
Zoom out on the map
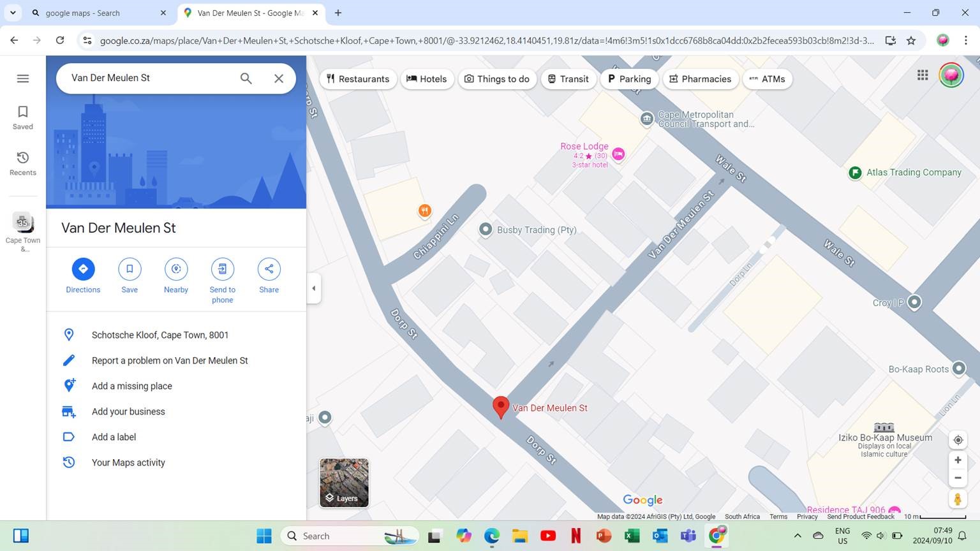click(x=958, y=478)
